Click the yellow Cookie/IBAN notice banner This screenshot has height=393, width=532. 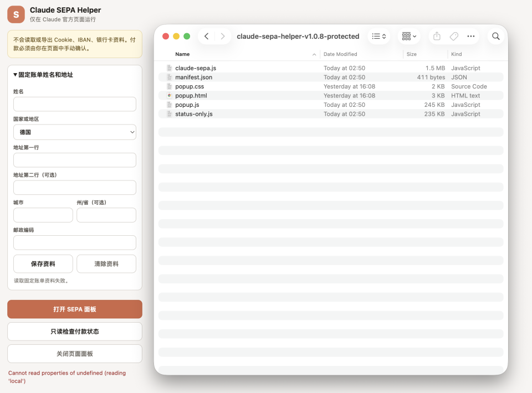coord(75,44)
